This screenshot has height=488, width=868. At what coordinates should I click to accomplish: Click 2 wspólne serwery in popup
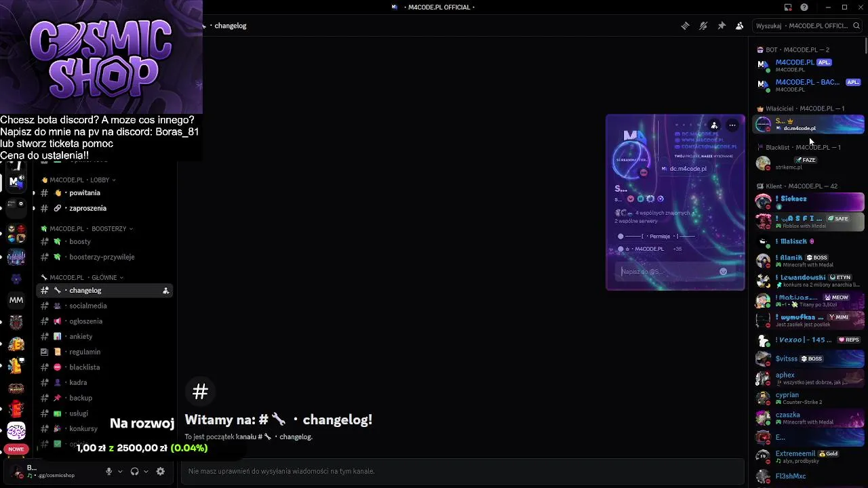pyautogui.click(x=636, y=222)
